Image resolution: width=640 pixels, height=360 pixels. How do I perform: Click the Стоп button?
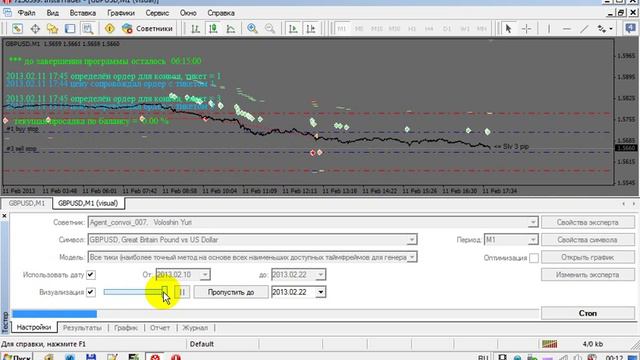click(588, 313)
